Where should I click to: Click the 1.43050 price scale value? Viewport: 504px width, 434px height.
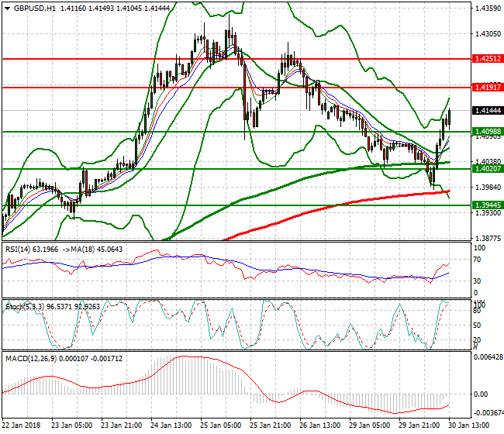[x=488, y=34]
